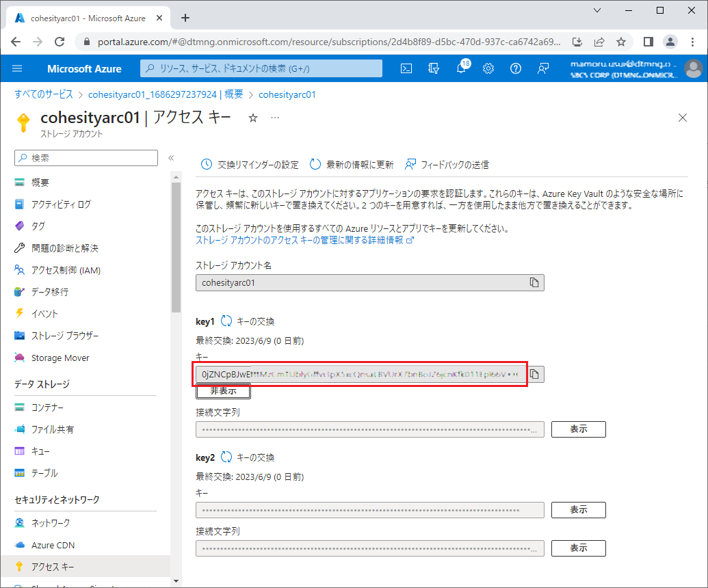Open directories and subscriptions filter icon

tap(434, 68)
